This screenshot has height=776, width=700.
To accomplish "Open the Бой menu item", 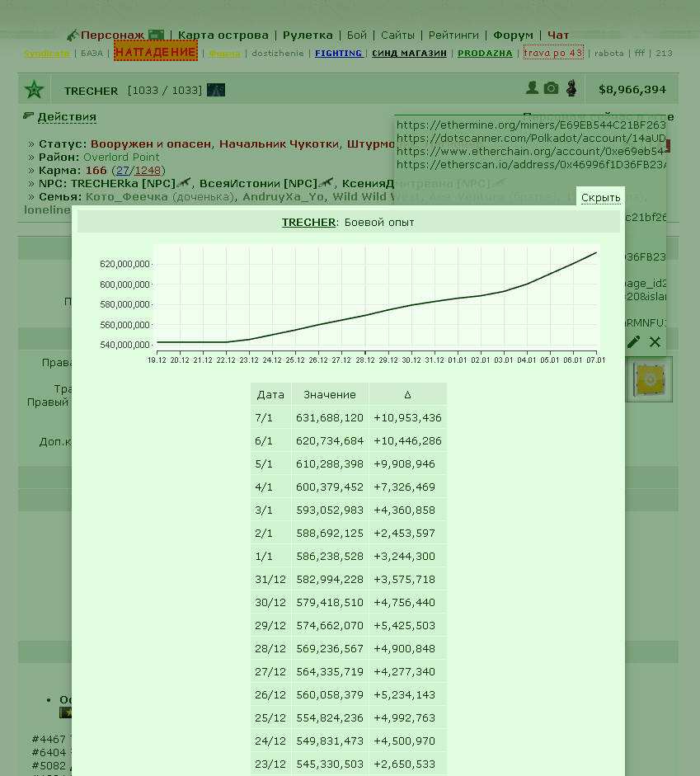I will tap(357, 35).
